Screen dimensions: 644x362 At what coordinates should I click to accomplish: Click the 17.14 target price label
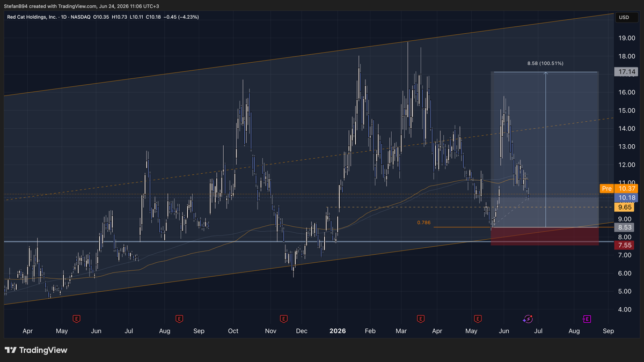(x=626, y=71)
